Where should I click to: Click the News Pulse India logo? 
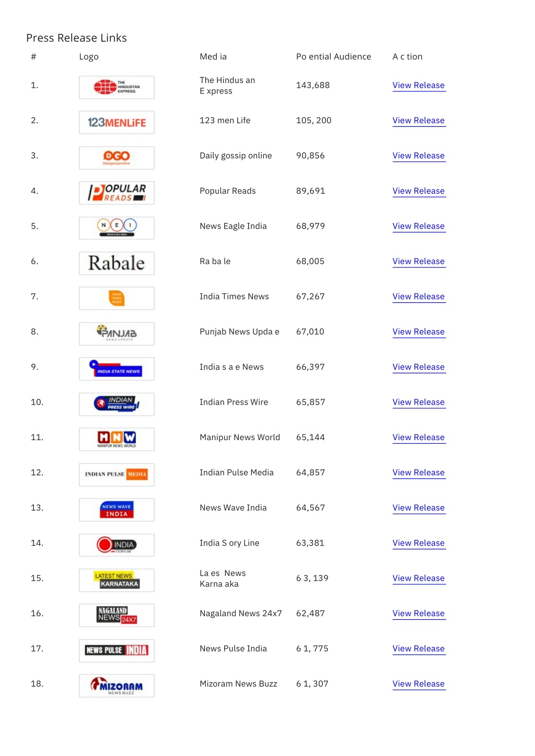117,651
